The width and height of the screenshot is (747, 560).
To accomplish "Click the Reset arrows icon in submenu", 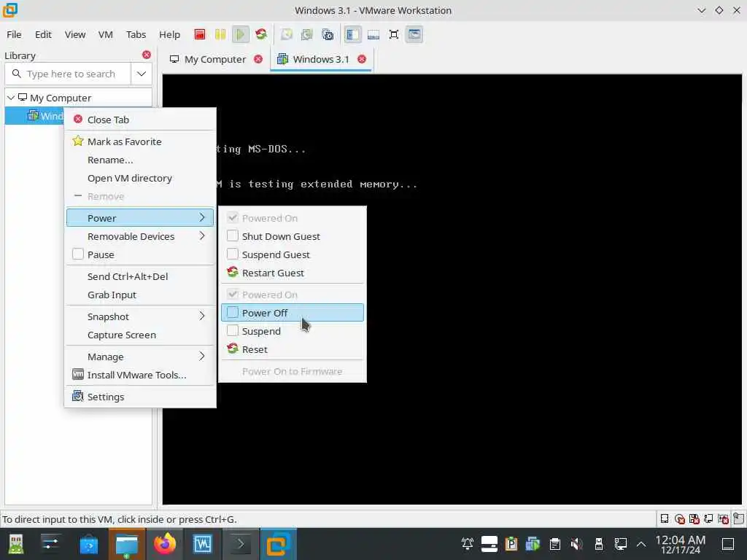I will [233, 349].
